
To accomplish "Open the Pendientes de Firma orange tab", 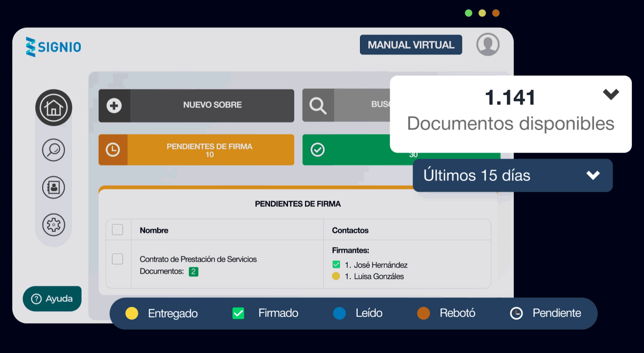I will (x=210, y=150).
